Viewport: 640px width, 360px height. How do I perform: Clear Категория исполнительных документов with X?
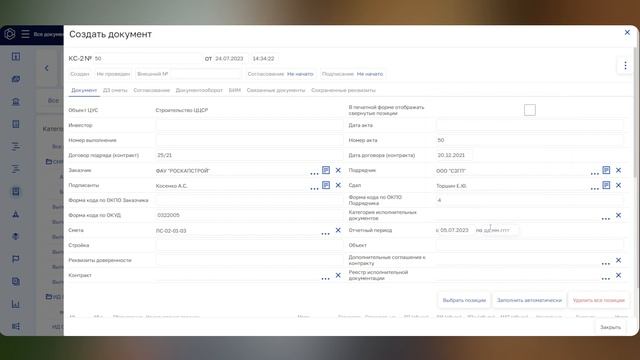tap(618, 215)
